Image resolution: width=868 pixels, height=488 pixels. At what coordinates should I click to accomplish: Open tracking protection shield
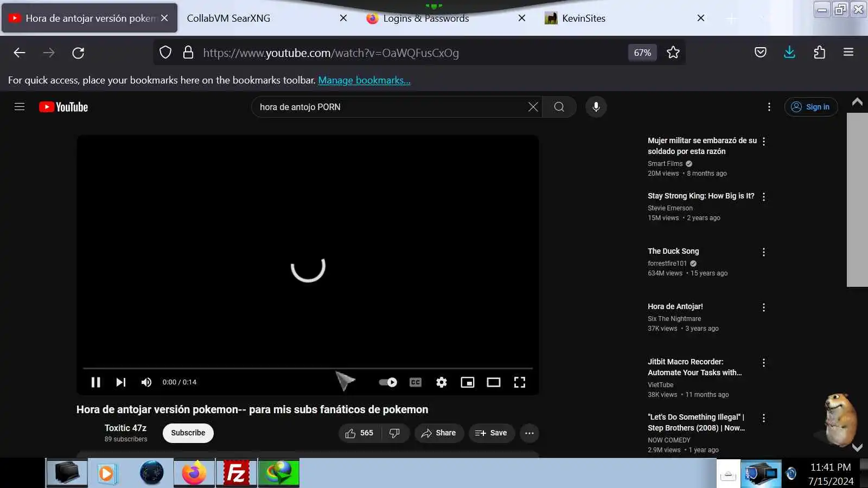pyautogui.click(x=165, y=53)
